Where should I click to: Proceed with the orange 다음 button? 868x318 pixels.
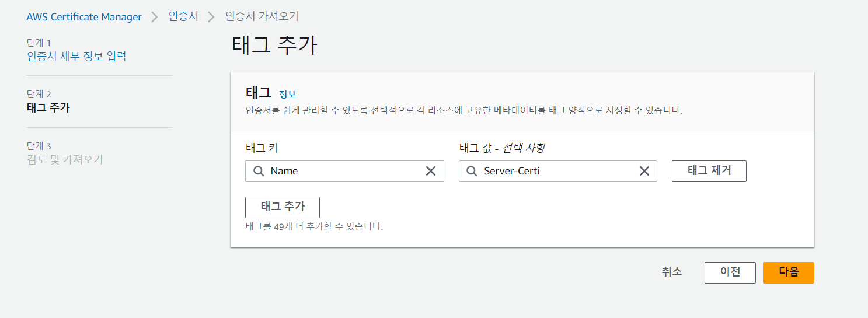(x=788, y=272)
